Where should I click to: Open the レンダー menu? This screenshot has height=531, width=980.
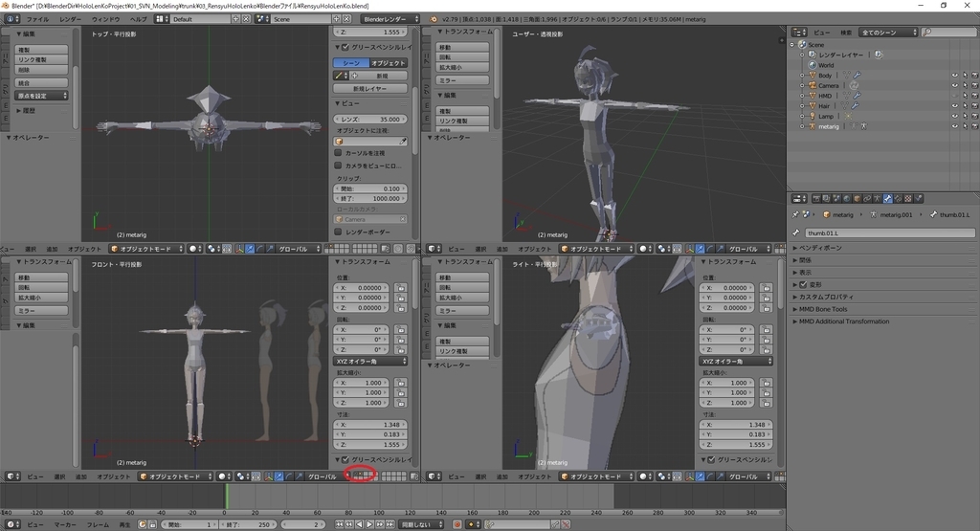[70, 19]
